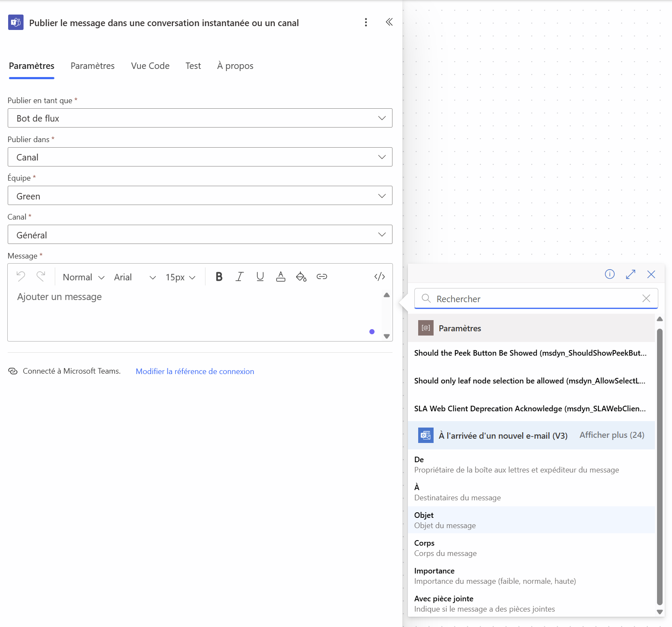The width and height of the screenshot is (672, 627).
Task: Collapse the action panel with double chevron
Action: click(389, 22)
